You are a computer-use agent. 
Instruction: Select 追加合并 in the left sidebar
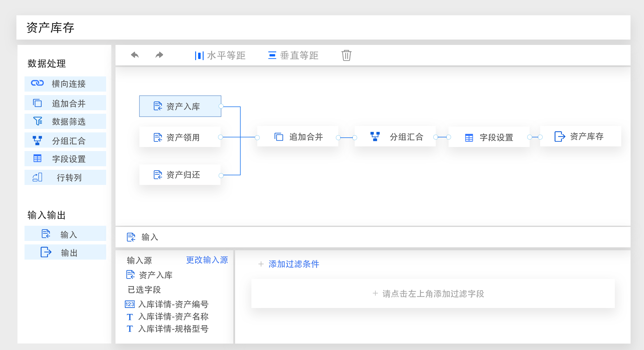pos(65,103)
